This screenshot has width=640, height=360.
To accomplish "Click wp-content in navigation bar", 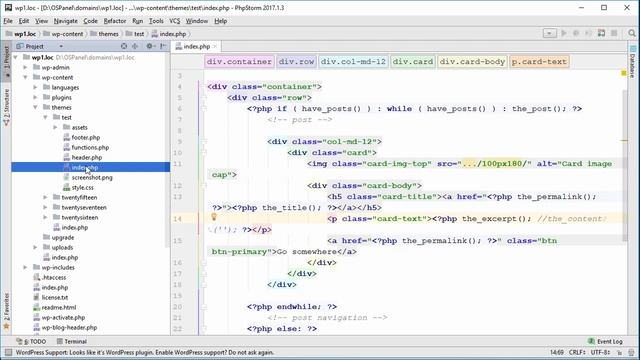I will point(63,34).
